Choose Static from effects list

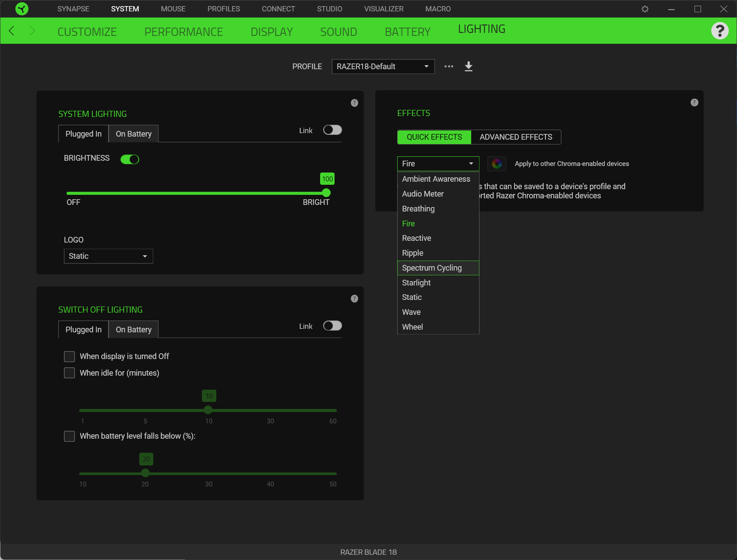pyautogui.click(x=438, y=297)
